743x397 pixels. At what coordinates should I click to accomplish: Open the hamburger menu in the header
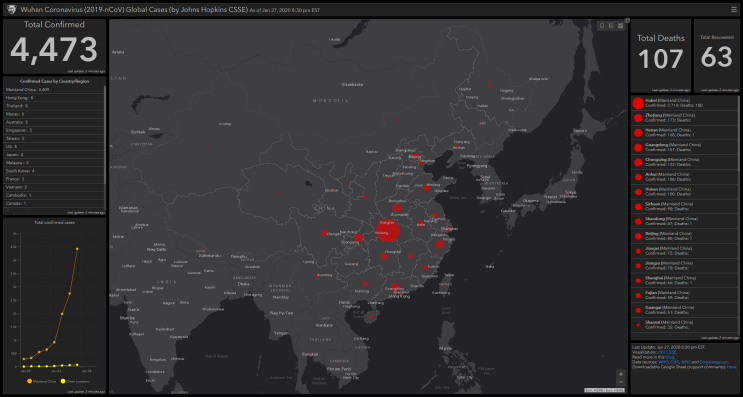(x=734, y=9)
